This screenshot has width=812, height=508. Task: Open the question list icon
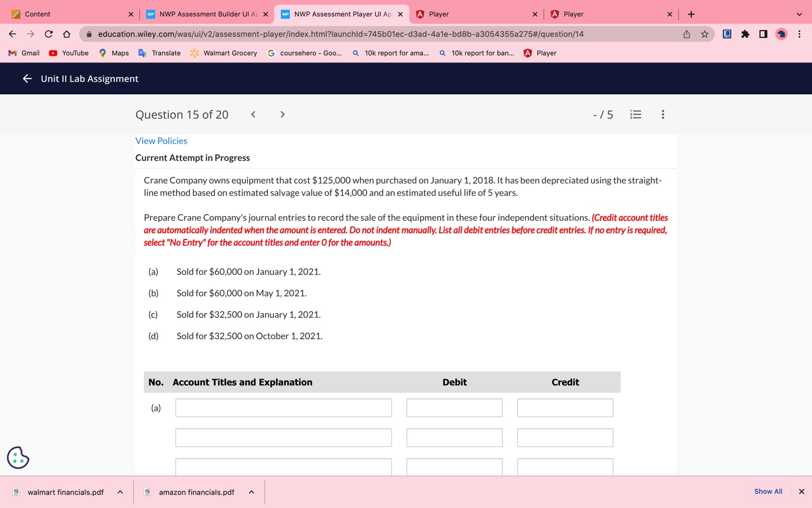pyautogui.click(x=636, y=115)
